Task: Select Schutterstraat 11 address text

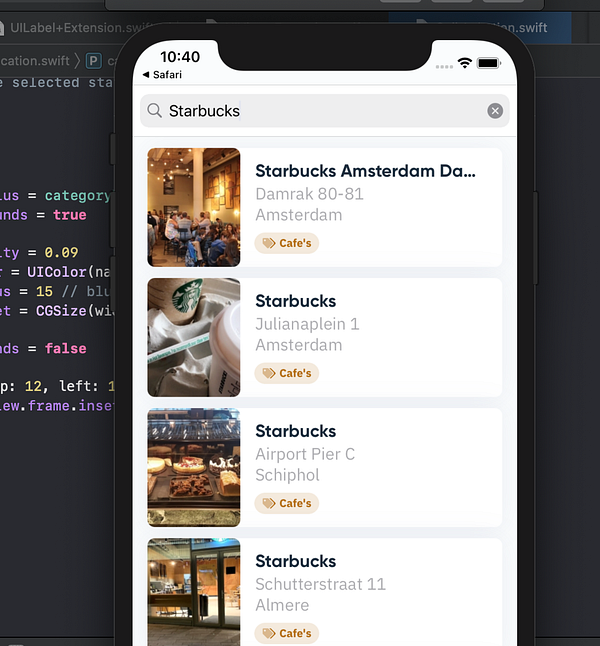Action: point(321,584)
